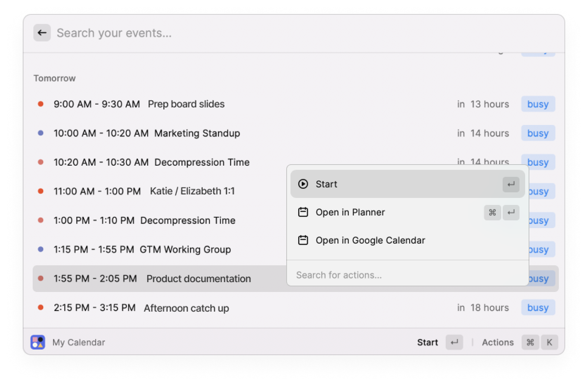Screen dimensions: 588x386
Task: Click the red dot beside Prep board slides
Action: [41, 104]
